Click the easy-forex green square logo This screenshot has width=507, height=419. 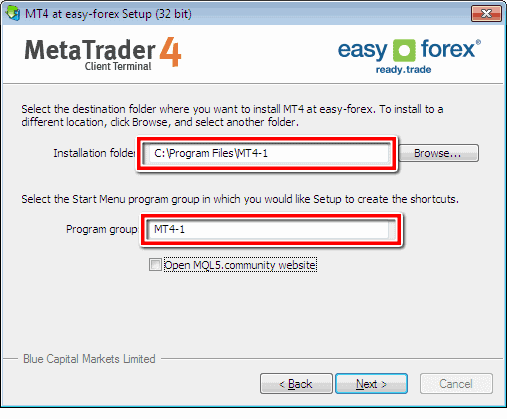pos(404,50)
